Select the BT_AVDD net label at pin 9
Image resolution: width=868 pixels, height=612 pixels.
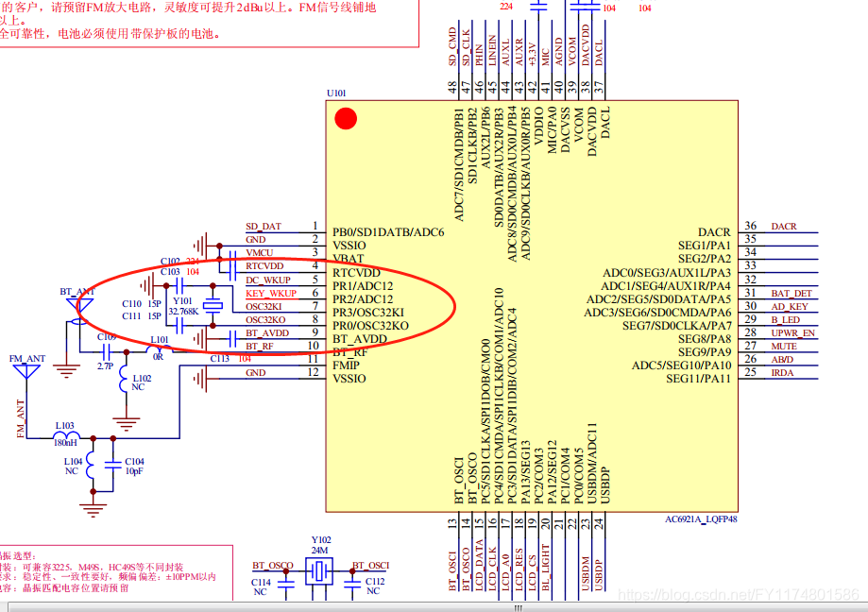click(267, 333)
